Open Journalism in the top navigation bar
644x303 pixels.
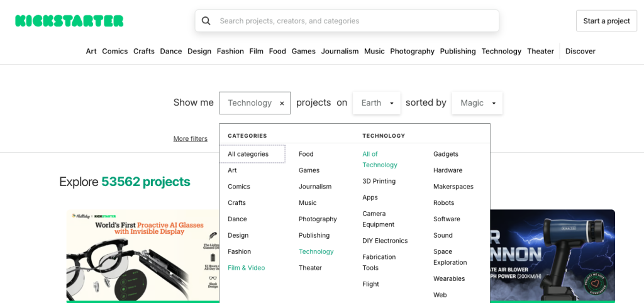pyautogui.click(x=340, y=52)
